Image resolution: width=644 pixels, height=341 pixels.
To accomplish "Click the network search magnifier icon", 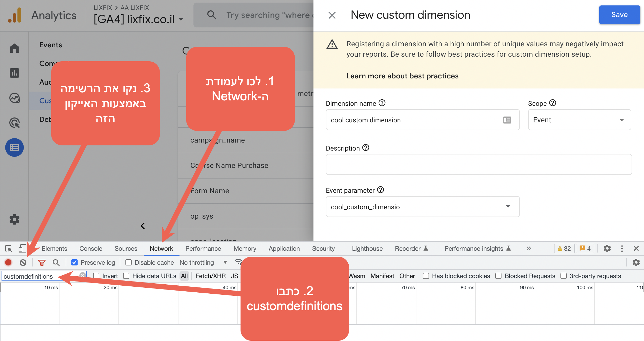I will click(56, 263).
